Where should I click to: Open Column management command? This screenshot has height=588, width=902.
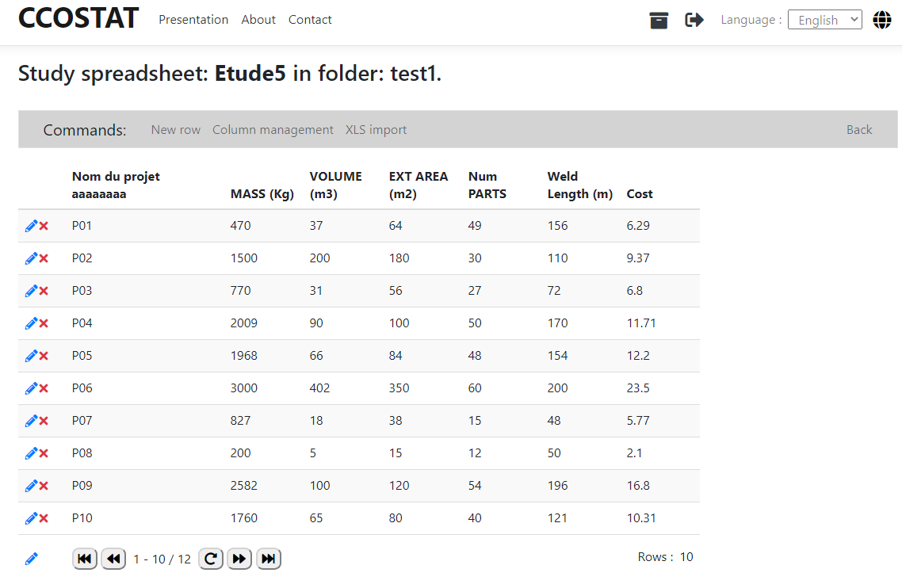coord(273,130)
